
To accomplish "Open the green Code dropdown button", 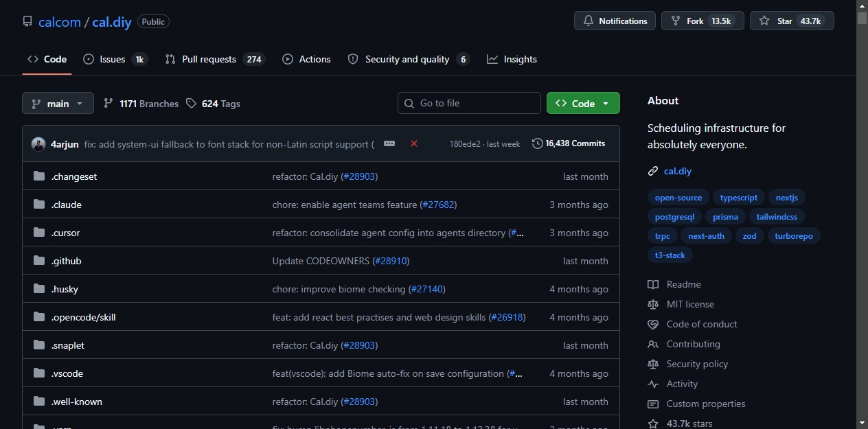I will click(x=583, y=104).
